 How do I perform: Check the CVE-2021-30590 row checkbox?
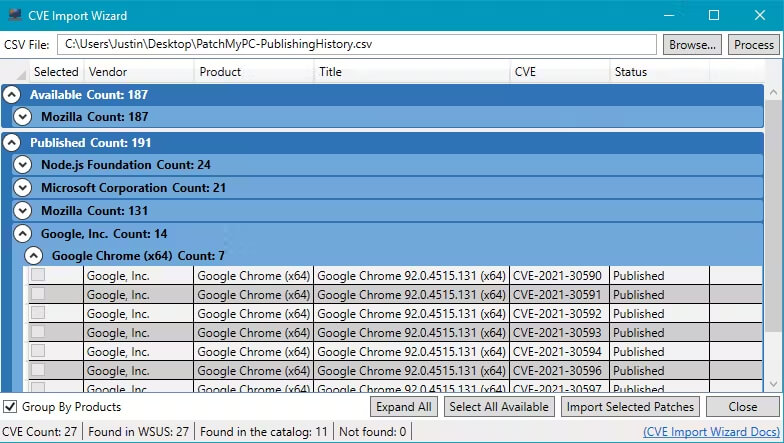pos(38,274)
